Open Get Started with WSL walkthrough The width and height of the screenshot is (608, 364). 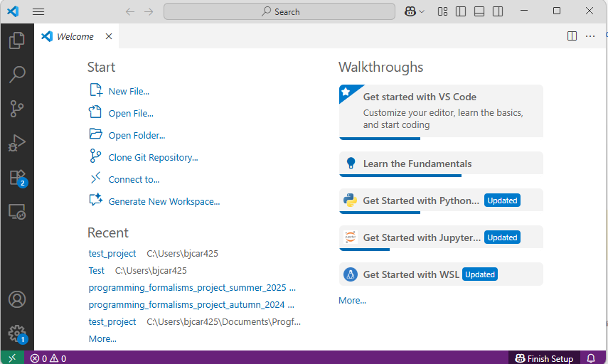pyautogui.click(x=441, y=274)
